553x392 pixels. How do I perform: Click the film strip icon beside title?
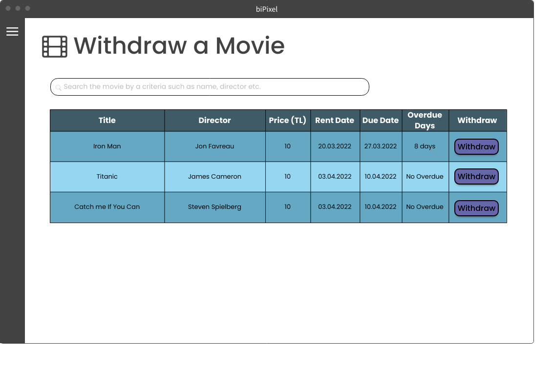pyautogui.click(x=55, y=46)
